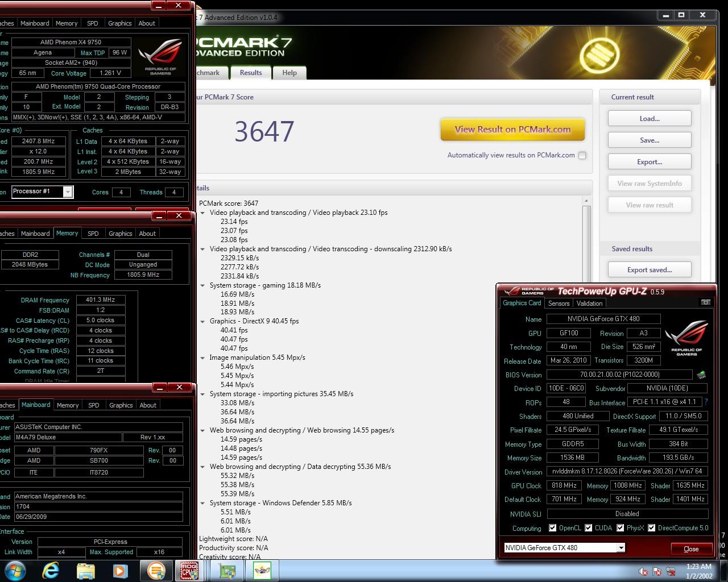Click the GPU name field NVIDIA GeForce GTX 480
Screen dimensions: 728x582
coord(603,319)
